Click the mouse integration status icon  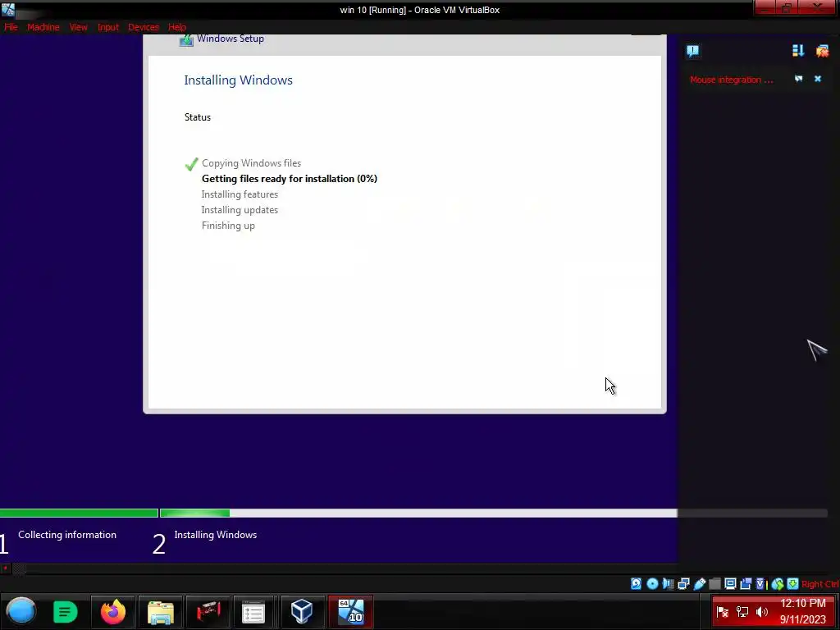click(x=778, y=583)
